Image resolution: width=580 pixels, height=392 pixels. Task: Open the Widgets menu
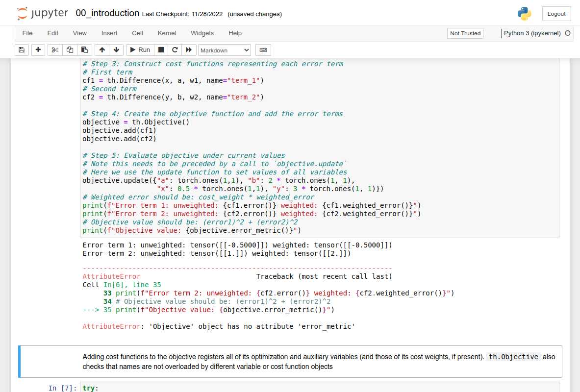point(202,33)
